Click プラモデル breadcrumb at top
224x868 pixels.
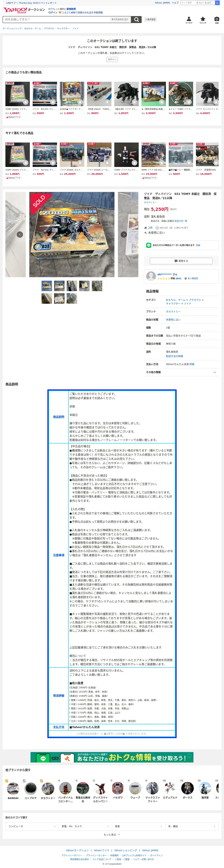[x=49, y=29]
